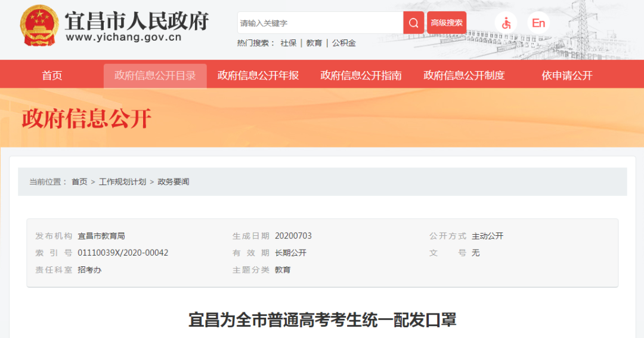This screenshot has height=338, width=644.
Task: Open the accessibility wheelchair icon
Action: [x=506, y=23]
